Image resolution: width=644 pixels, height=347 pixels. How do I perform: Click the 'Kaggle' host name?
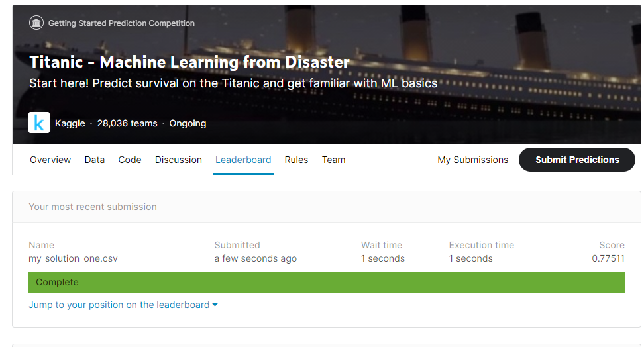click(70, 123)
